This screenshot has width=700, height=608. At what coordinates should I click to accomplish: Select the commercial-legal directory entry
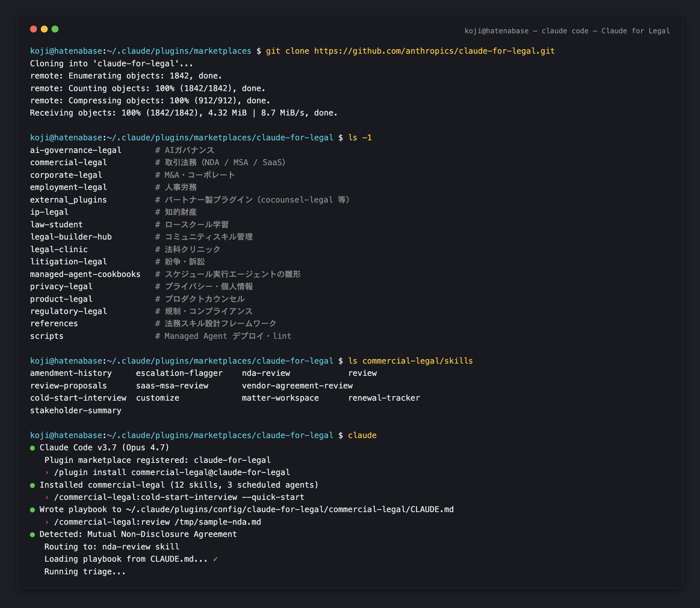point(68,162)
